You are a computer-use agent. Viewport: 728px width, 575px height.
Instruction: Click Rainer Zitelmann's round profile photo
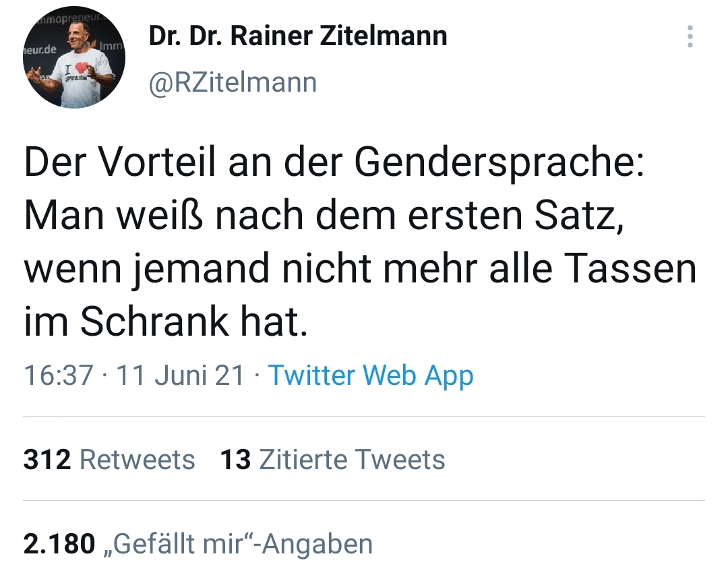point(73,57)
